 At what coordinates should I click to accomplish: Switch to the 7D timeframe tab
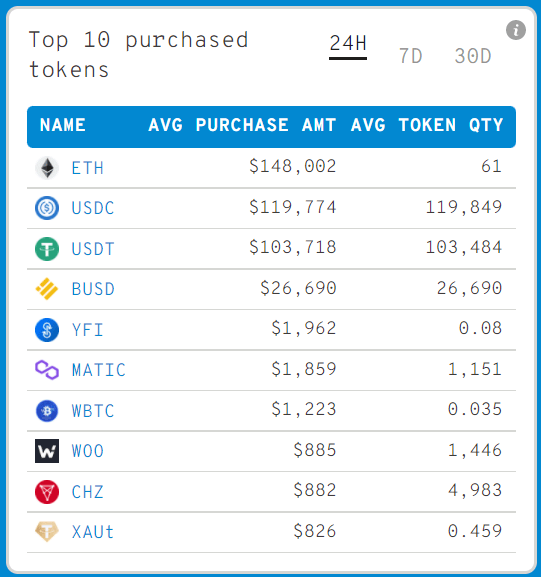410,56
